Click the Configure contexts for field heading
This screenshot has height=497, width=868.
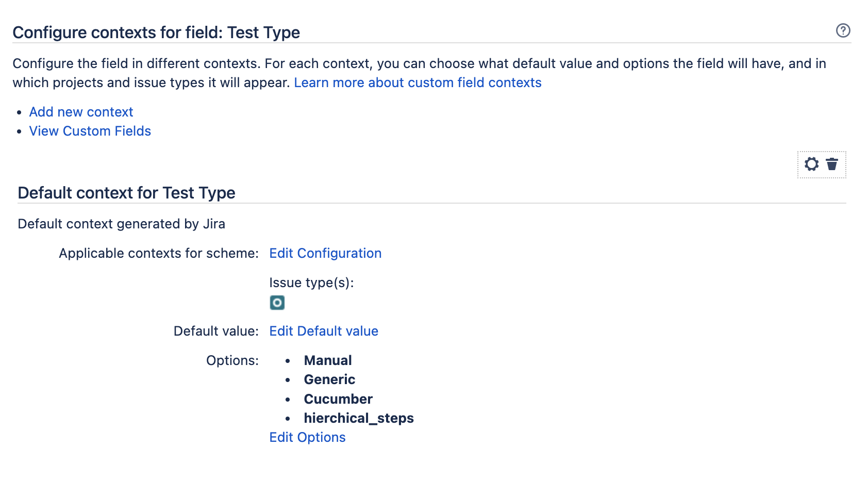(156, 32)
